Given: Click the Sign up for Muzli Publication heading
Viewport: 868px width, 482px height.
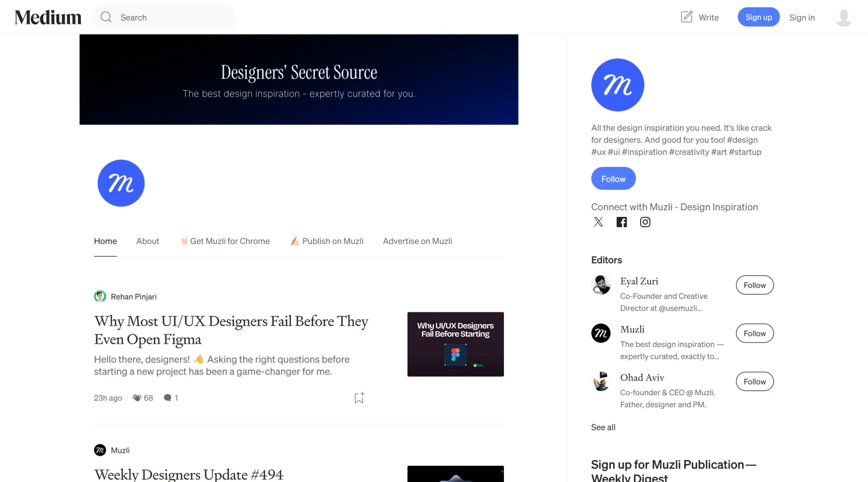Looking at the screenshot, I should [x=674, y=471].
